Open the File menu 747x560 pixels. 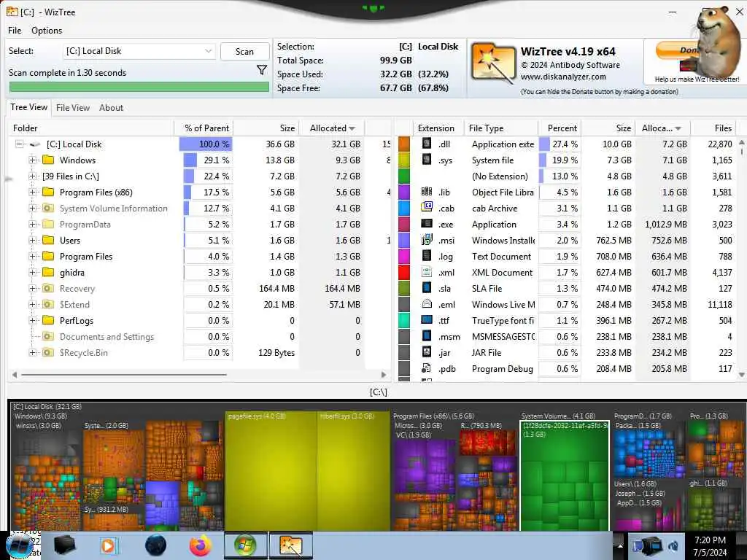[x=15, y=31]
